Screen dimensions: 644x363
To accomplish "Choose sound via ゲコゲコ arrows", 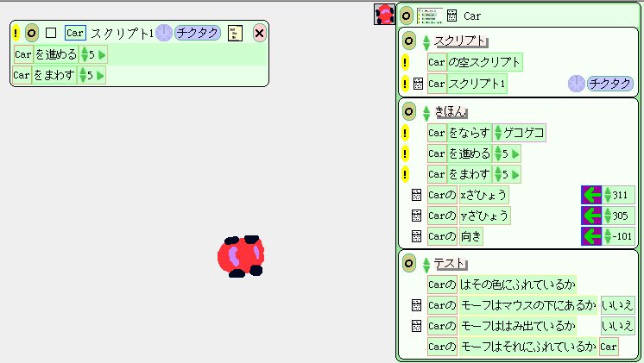I will 498,133.
